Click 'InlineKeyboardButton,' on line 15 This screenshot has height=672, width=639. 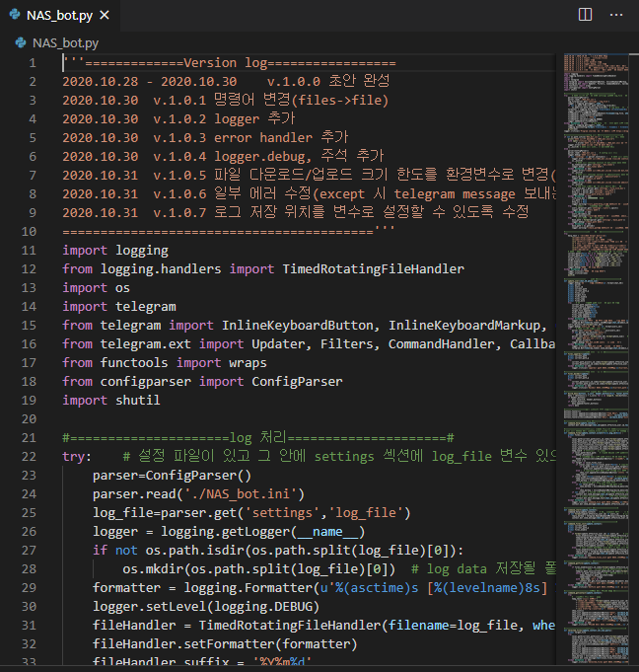coord(301,326)
